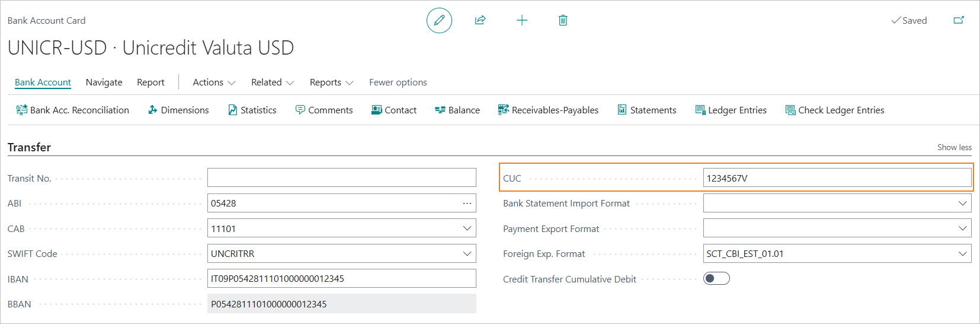Click the Bank Acc. Reconciliation icon
Viewport: 980px width, 324px height.
(x=22, y=110)
